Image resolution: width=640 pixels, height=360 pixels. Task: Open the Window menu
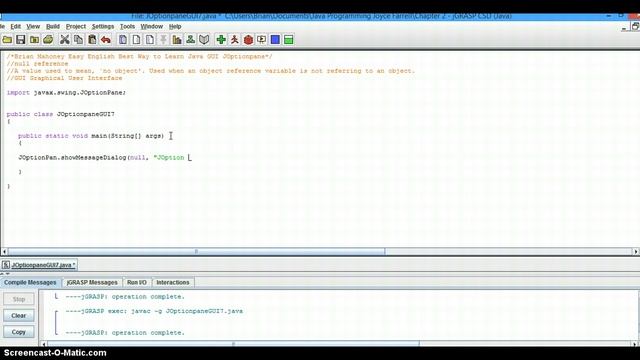point(151,27)
